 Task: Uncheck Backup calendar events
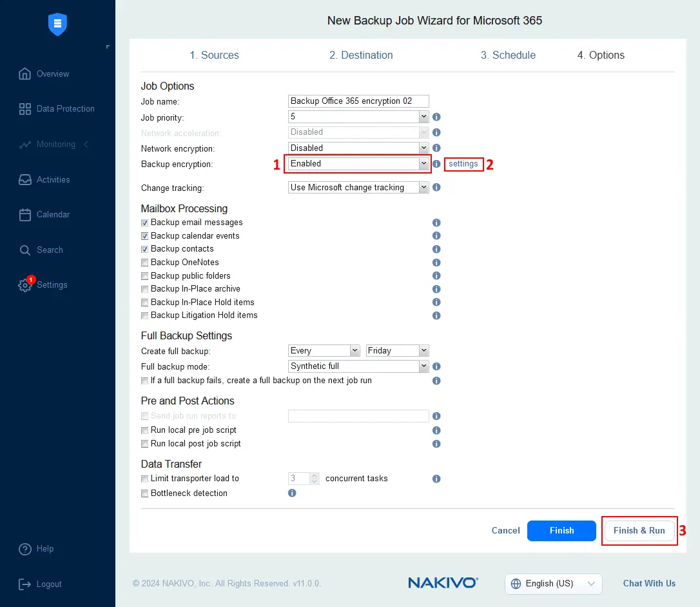coord(144,236)
